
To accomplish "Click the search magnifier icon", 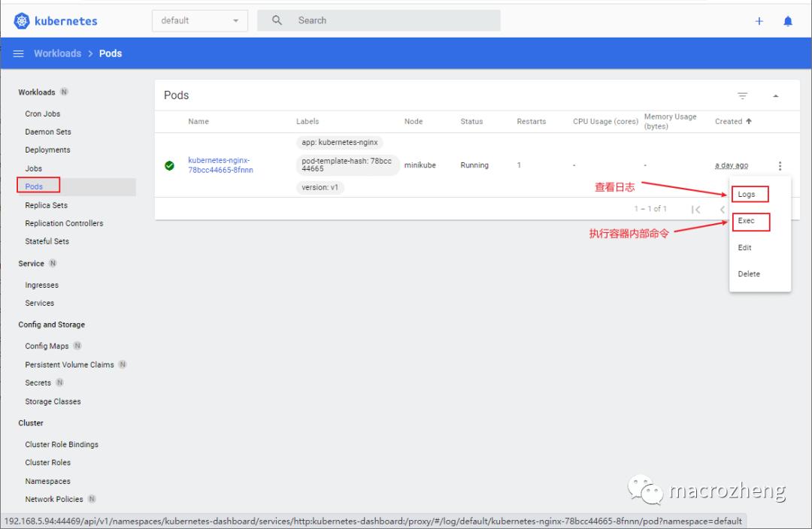I will [x=278, y=20].
